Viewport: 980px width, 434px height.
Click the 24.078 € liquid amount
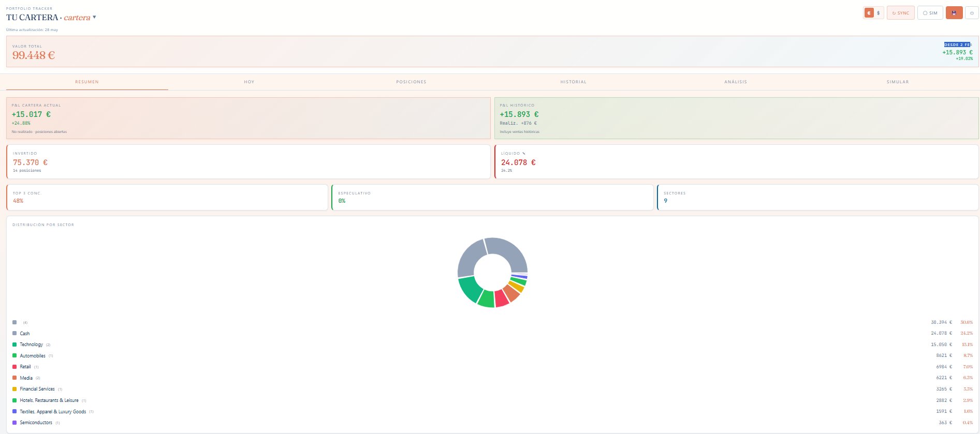coord(518,162)
